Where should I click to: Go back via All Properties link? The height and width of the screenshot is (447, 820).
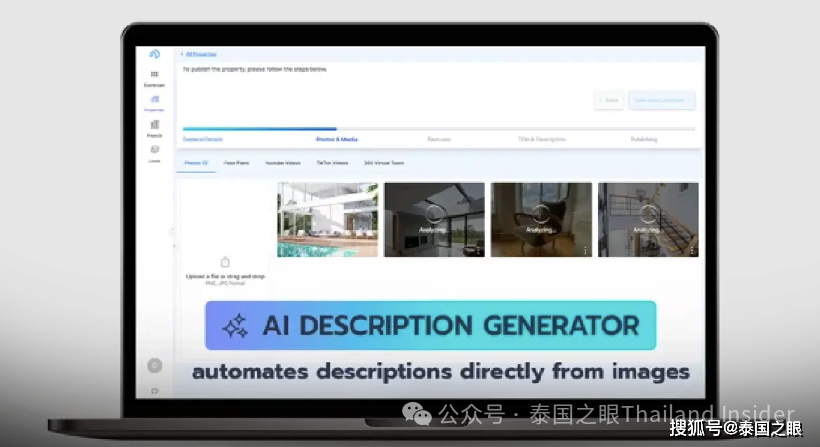200,54
